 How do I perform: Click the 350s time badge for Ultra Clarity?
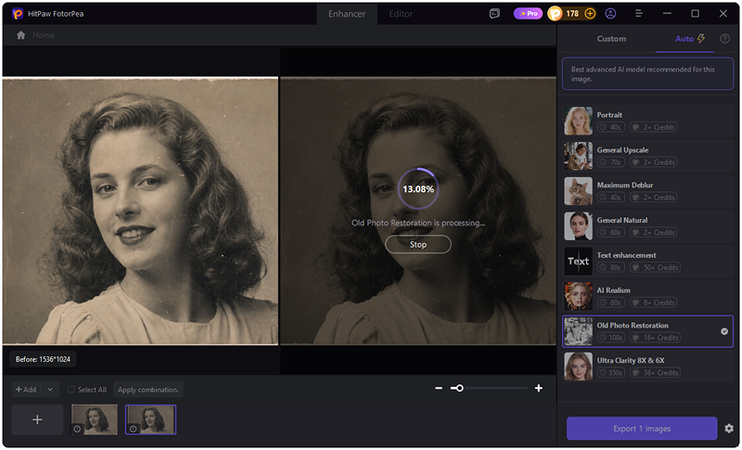610,373
